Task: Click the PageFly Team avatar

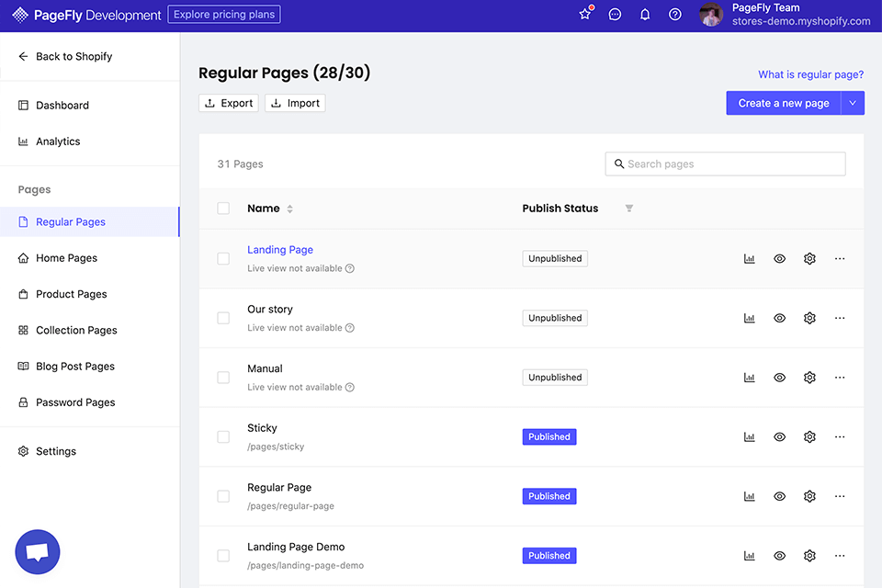Action: [711, 15]
